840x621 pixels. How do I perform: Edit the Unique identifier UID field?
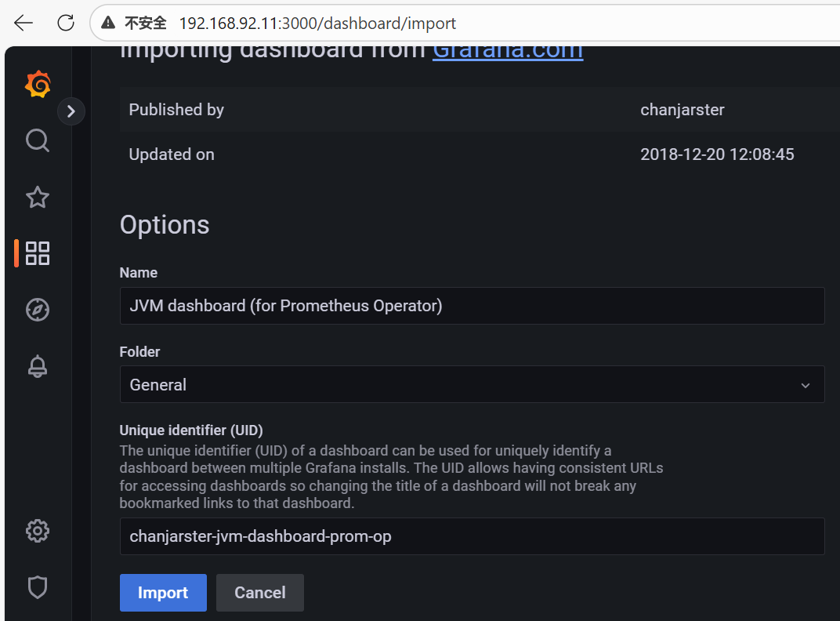(x=472, y=536)
